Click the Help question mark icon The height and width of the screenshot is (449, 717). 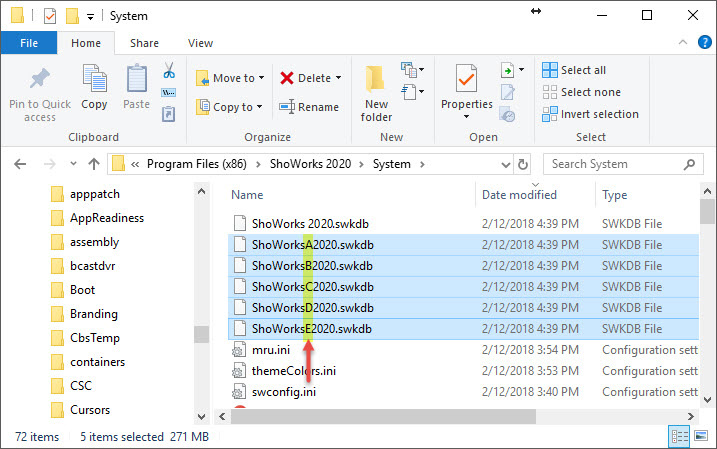point(704,43)
